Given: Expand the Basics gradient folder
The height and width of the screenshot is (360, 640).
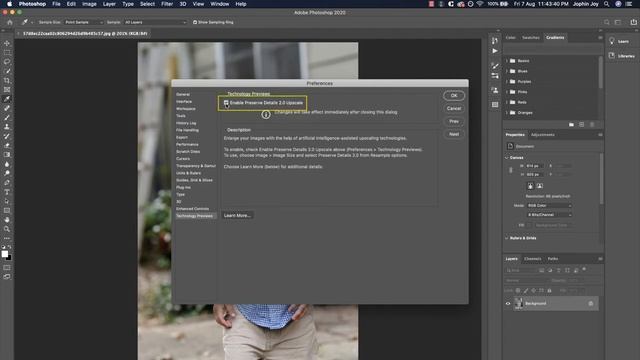Looking at the screenshot, I should click(x=507, y=61).
